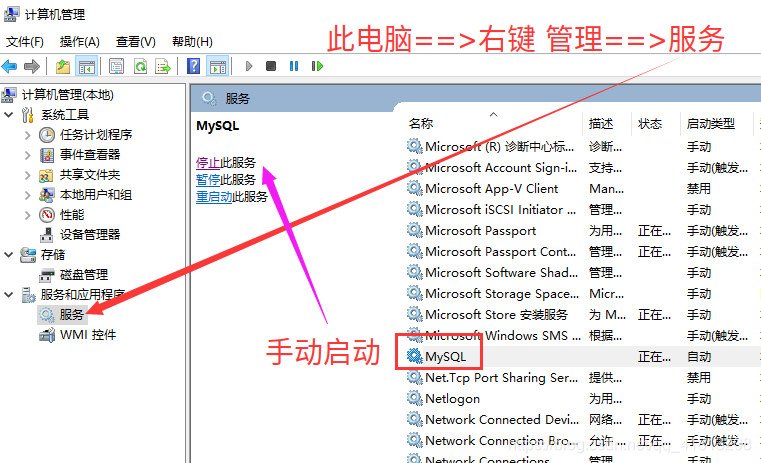The width and height of the screenshot is (761, 463).
Task: Open the 文件(F) menu
Action: [x=24, y=42]
